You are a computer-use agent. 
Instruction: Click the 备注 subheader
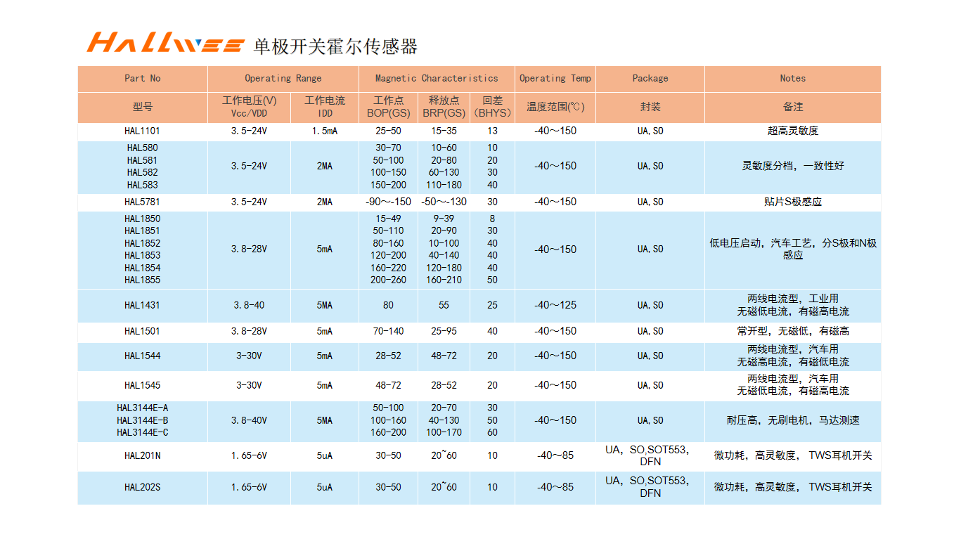[x=793, y=108]
